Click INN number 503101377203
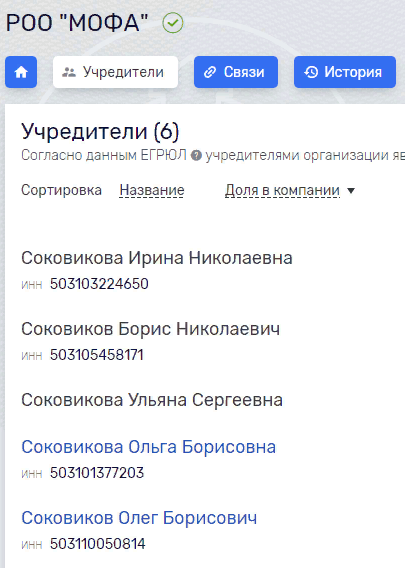The width and height of the screenshot is (405, 568). 97,473
